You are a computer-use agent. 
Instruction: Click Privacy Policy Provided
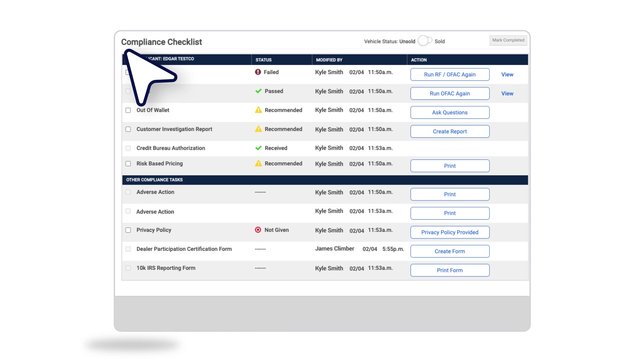pos(450,232)
